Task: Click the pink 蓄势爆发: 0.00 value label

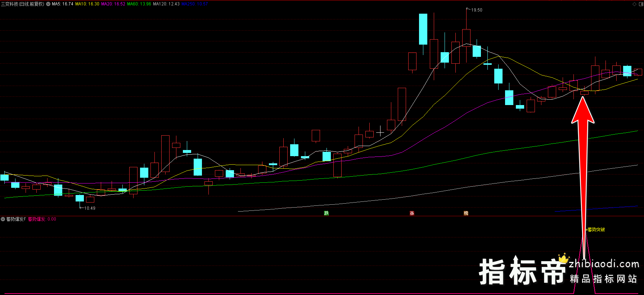Action: [42, 219]
